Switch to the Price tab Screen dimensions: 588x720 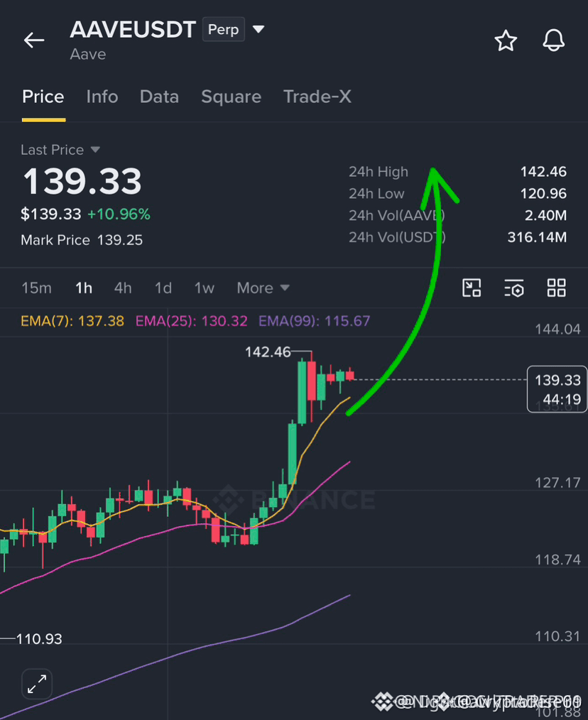point(43,97)
